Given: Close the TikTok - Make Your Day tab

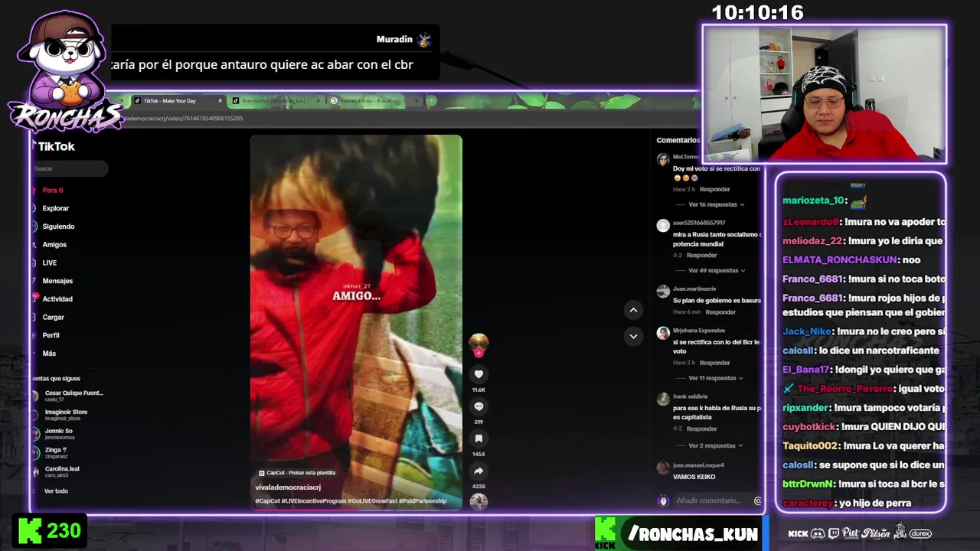Looking at the screenshot, I should click(x=220, y=101).
